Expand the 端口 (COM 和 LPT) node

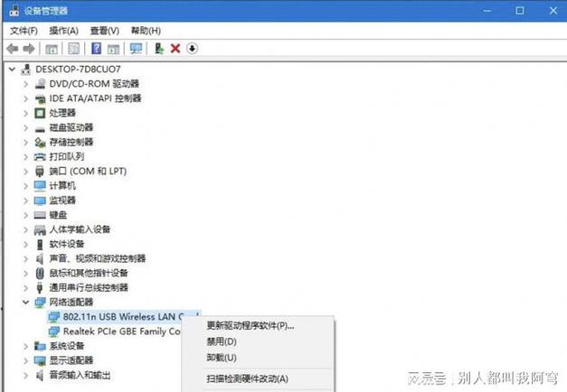[25, 172]
